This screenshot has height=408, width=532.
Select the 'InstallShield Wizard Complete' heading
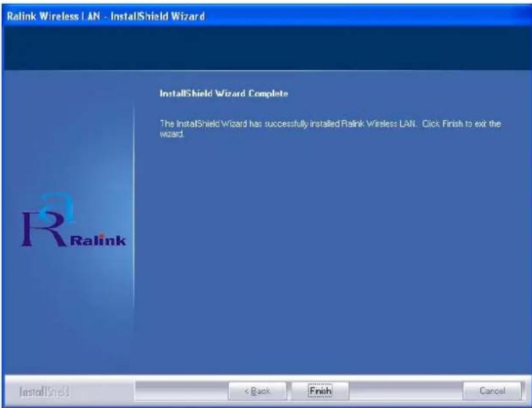pyautogui.click(x=224, y=93)
